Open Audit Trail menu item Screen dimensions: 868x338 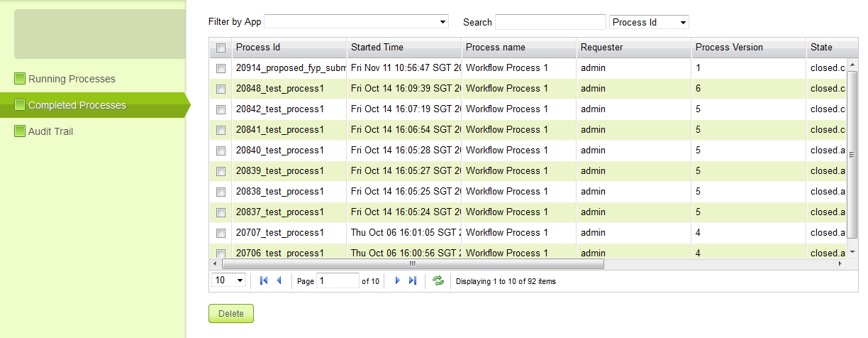pos(50,131)
